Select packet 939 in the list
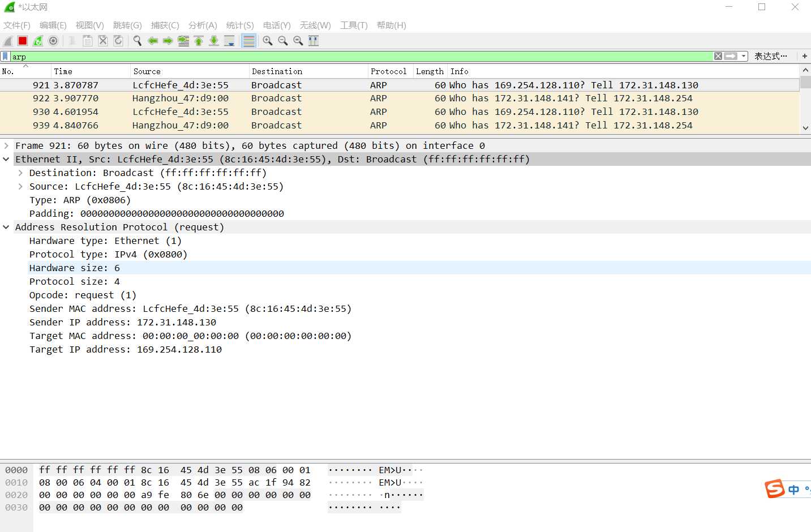 (400, 125)
